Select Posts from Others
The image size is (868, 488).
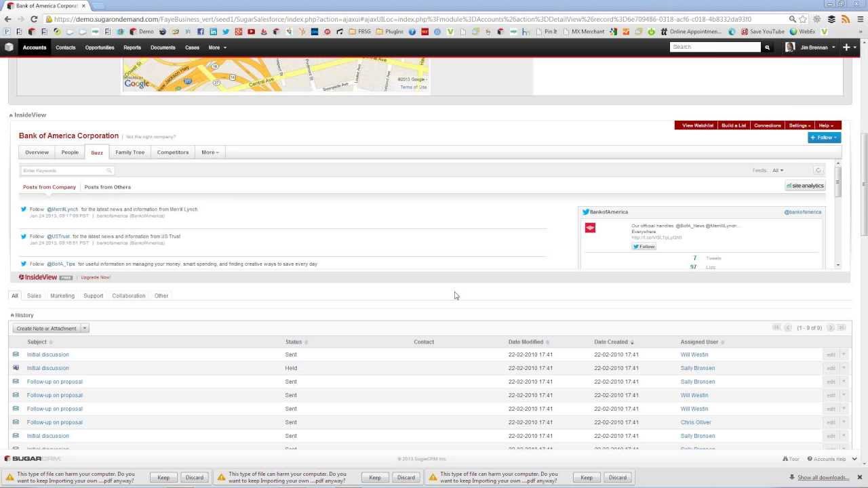108,187
